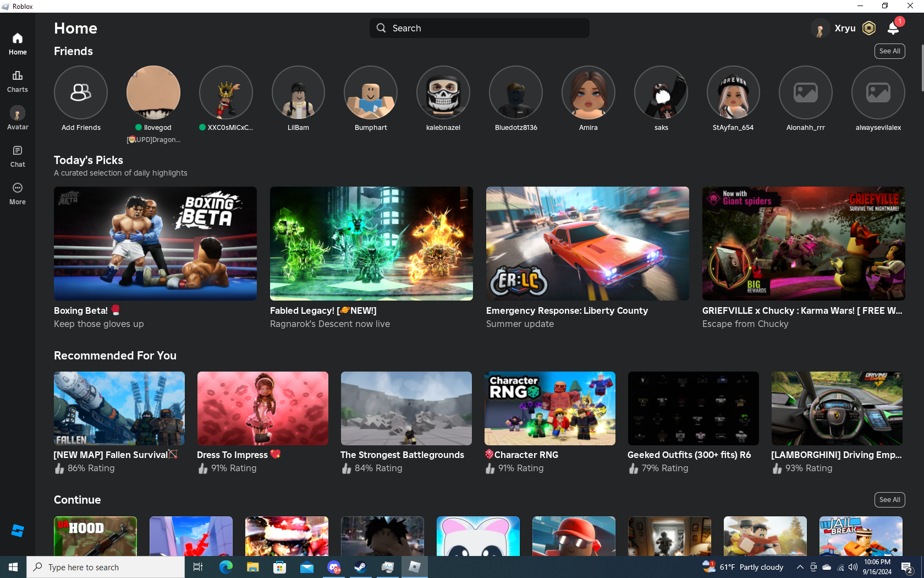
Task: Click the Character RNG thumbnail
Action: point(550,408)
